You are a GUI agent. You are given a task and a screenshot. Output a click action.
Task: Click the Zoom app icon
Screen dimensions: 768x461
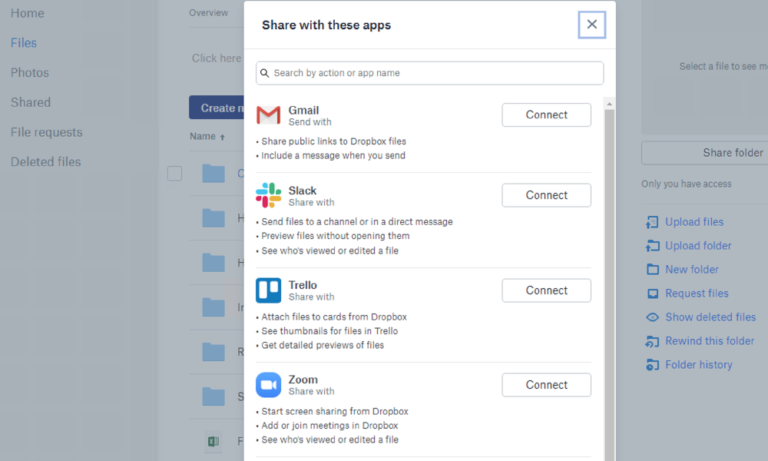pos(268,385)
